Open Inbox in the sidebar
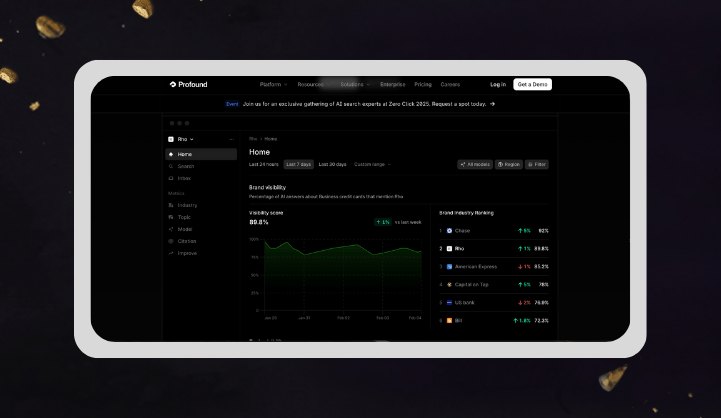Viewport: 721px width, 418px height. pyautogui.click(x=184, y=178)
